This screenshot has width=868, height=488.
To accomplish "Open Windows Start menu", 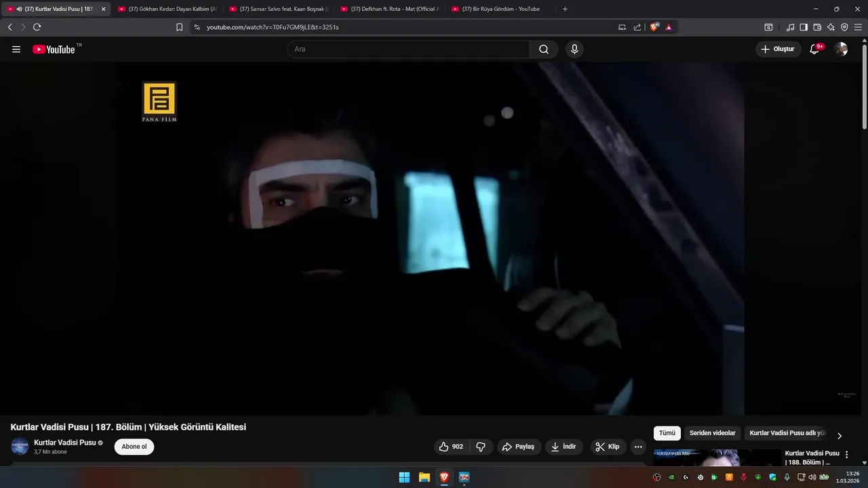I will tap(404, 477).
